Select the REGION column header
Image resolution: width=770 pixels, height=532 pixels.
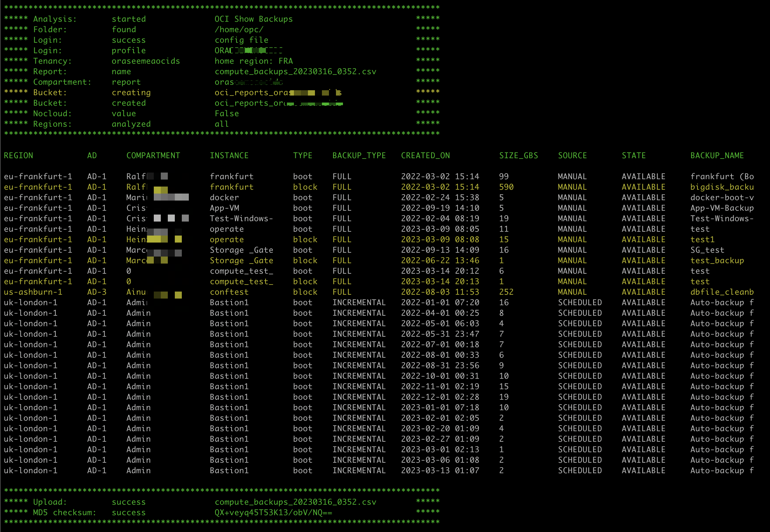(18, 155)
